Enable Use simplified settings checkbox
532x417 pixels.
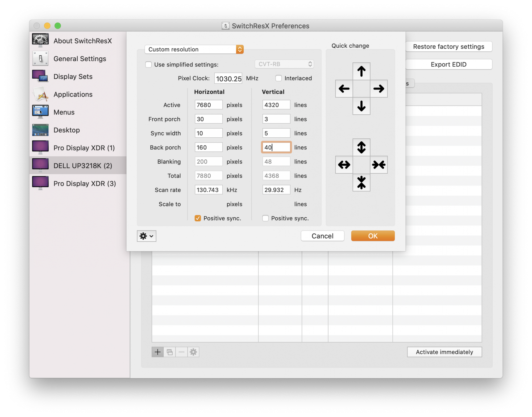(x=148, y=65)
